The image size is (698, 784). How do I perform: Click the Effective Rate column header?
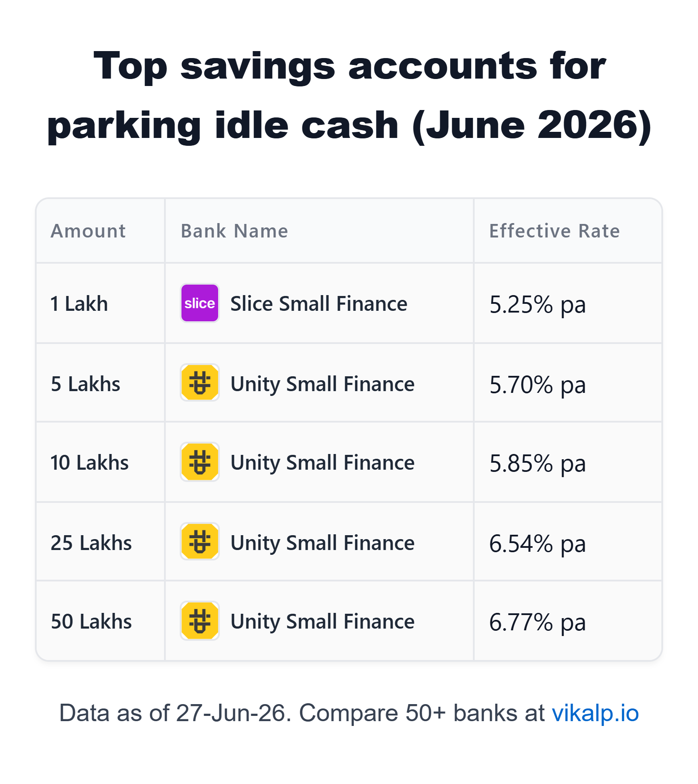point(554,231)
